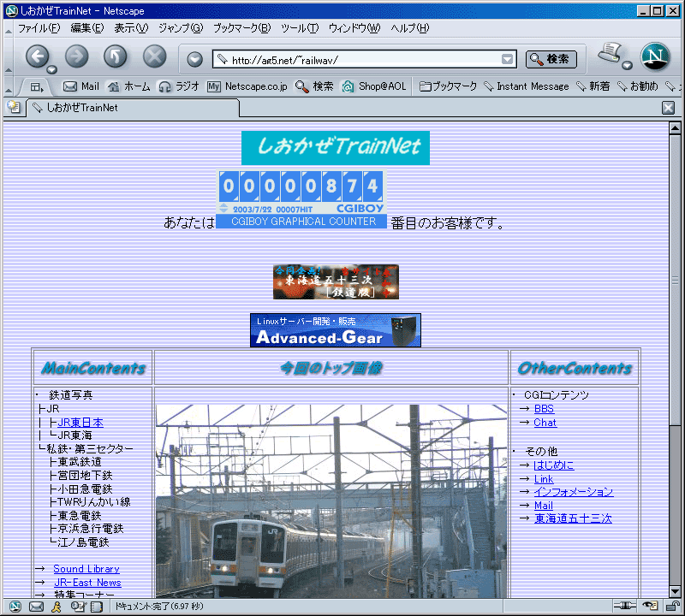Viewport: 685px width, 616px height.
Task: Open the Mail link under その他
Action: (x=544, y=506)
